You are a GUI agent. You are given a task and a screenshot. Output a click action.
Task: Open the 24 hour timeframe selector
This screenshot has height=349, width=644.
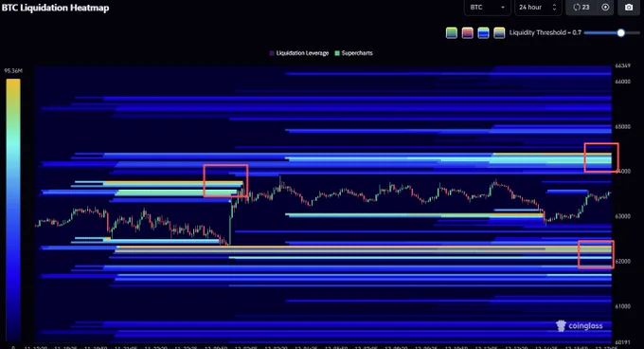pos(538,8)
